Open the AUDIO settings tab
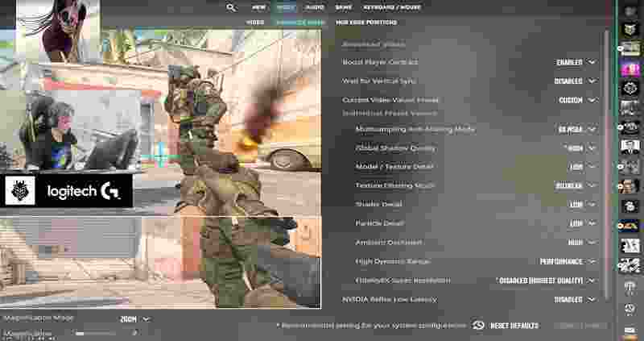Image resolution: width=644 pixels, height=341 pixels. (315, 7)
